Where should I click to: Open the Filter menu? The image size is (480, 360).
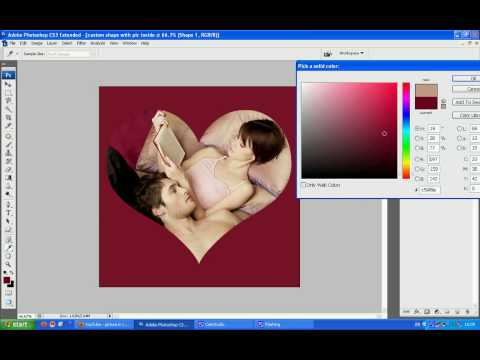tap(81, 43)
